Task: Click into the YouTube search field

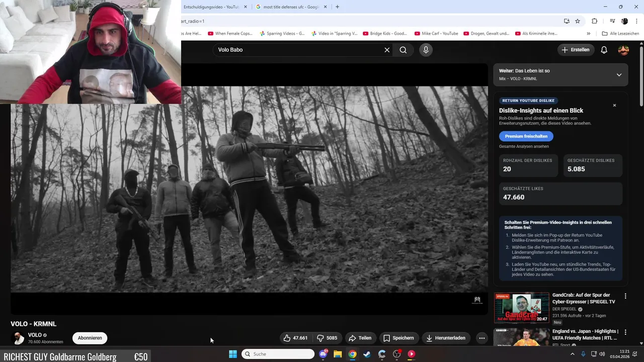Action: (x=299, y=50)
